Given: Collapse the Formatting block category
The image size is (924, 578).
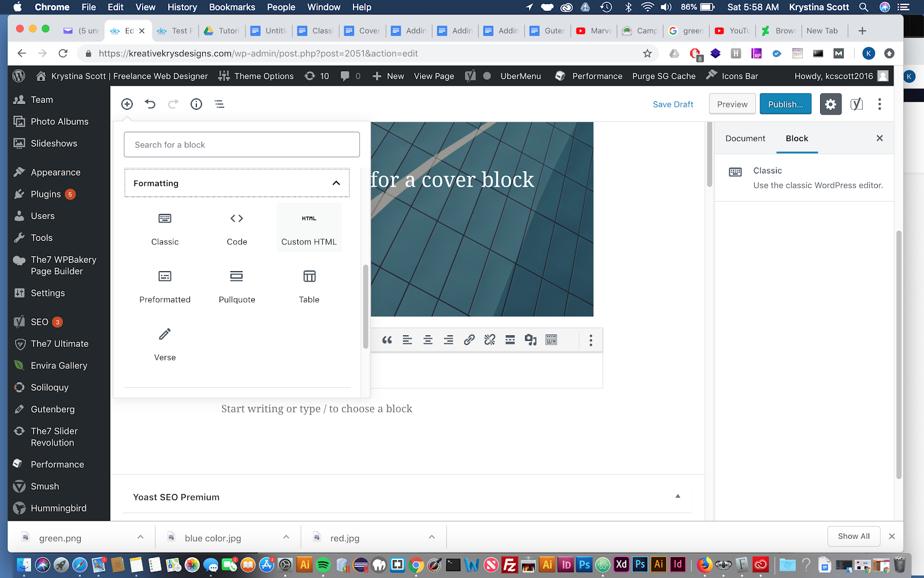Looking at the screenshot, I should pyautogui.click(x=237, y=183).
